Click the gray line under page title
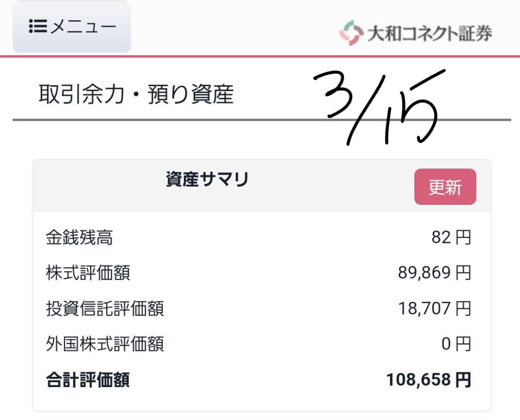Viewport: 520px width, 420px height. click(262, 120)
